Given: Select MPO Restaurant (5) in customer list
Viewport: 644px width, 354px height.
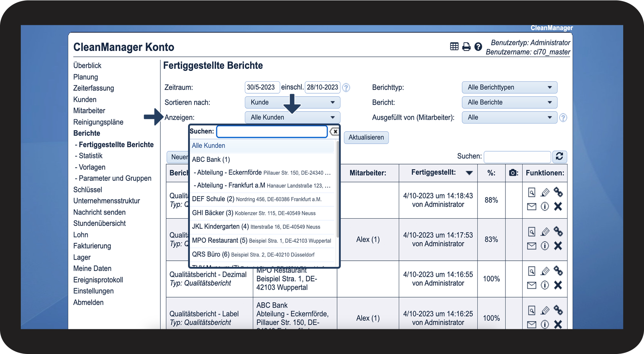Looking at the screenshot, I should pos(262,241).
